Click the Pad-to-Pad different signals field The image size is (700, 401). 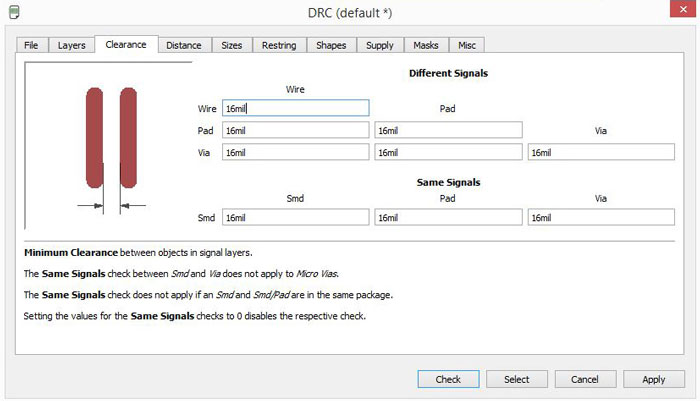tap(448, 130)
